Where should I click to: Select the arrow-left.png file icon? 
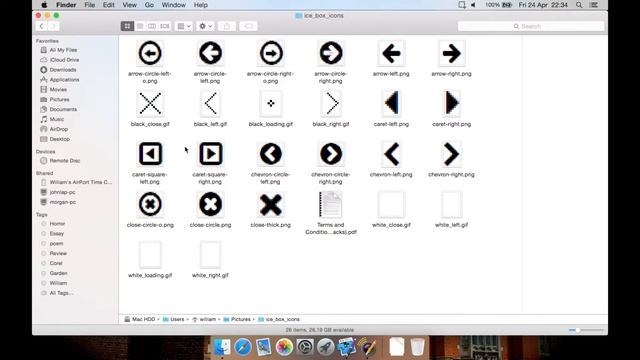click(391, 53)
